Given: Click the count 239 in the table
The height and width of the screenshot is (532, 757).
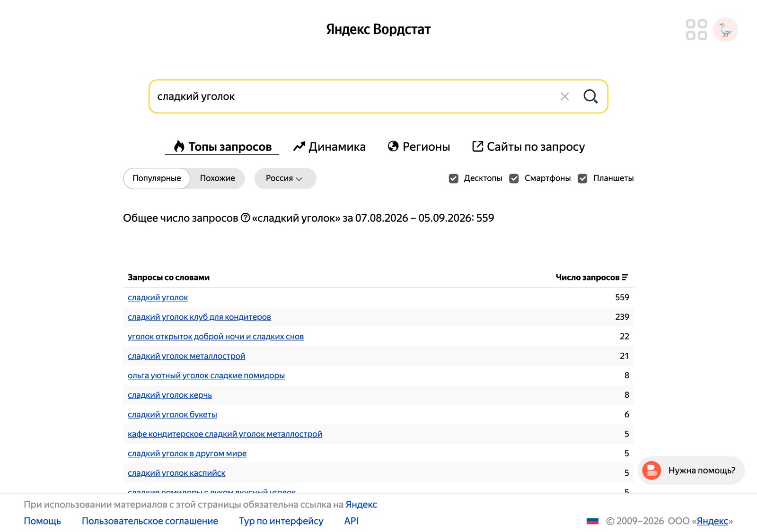Looking at the screenshot, I should tap(622, 317).
